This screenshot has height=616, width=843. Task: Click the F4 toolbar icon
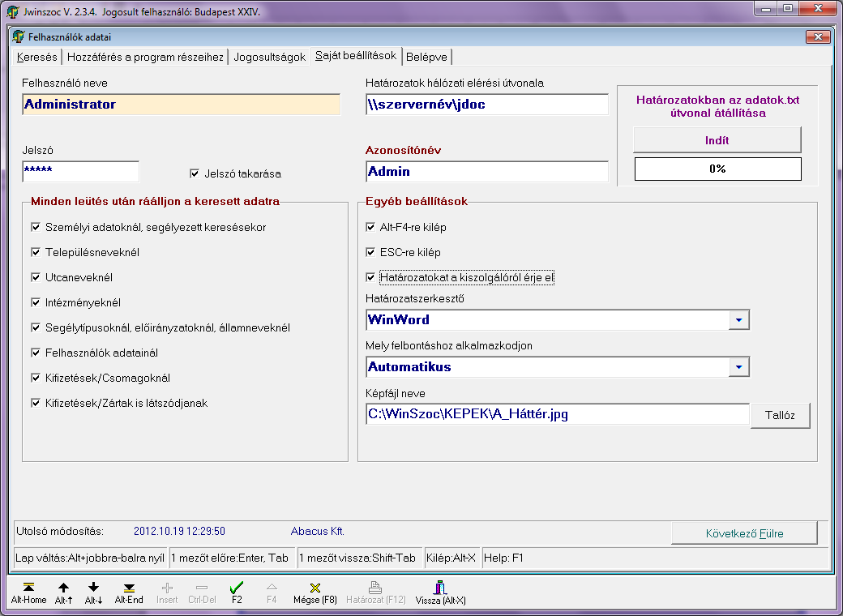tap(272, 592)
